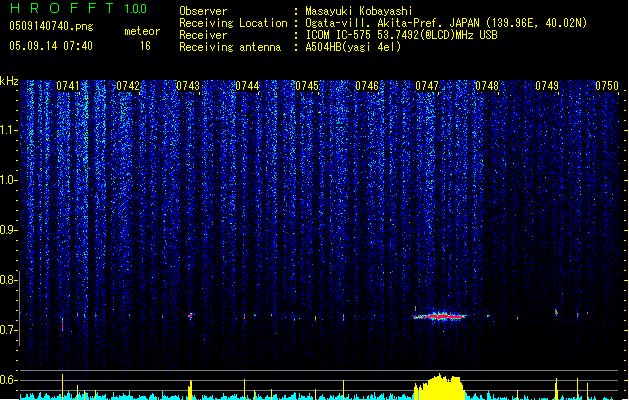
Task: Click the 0750 time marker
Action: pos(607,86)
